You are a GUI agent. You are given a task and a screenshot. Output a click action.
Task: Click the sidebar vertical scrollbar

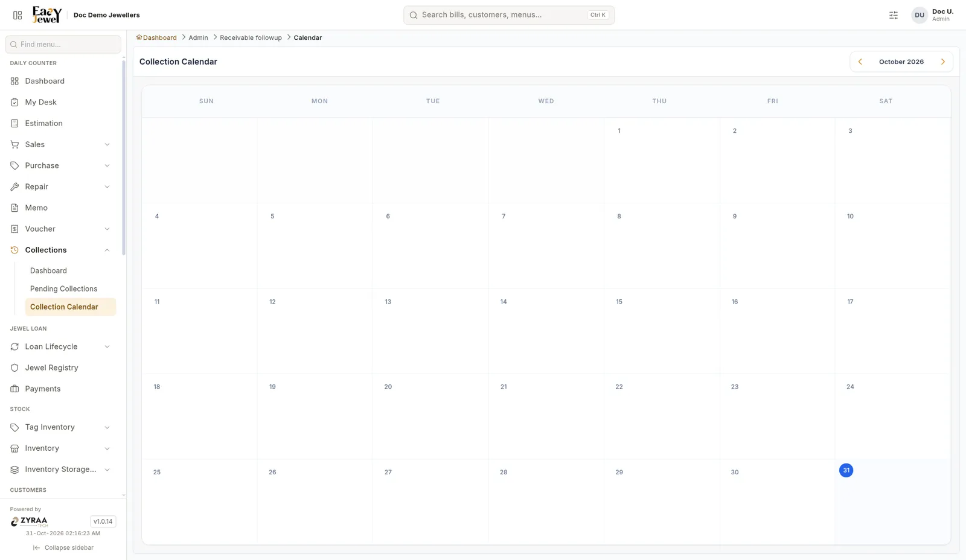pos(124,157)
